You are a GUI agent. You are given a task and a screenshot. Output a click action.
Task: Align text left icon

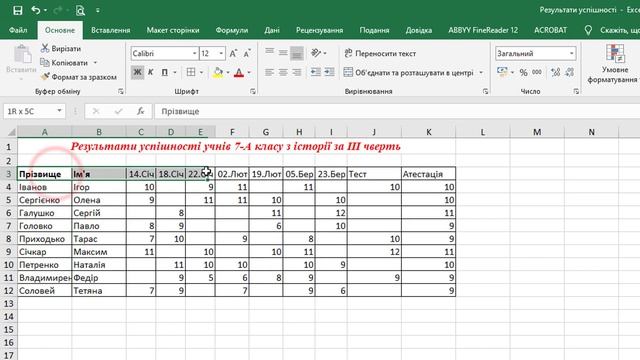[x=269, y=72]
